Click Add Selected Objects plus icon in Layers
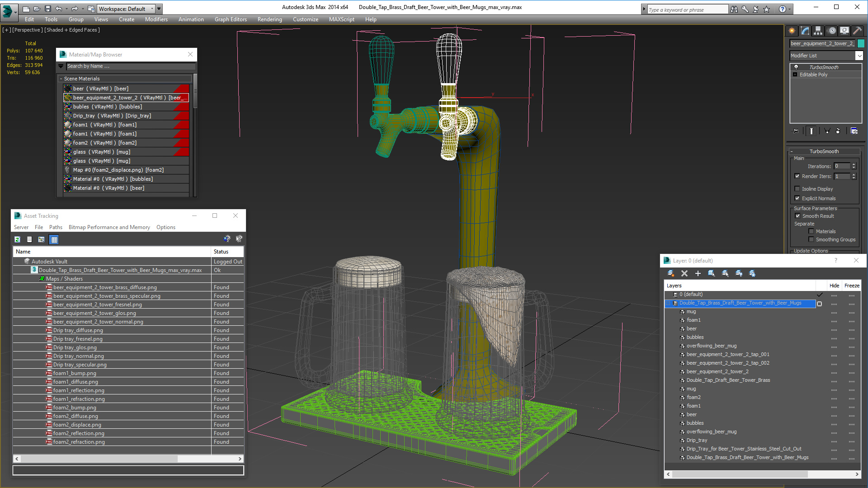 pos(698,273)
